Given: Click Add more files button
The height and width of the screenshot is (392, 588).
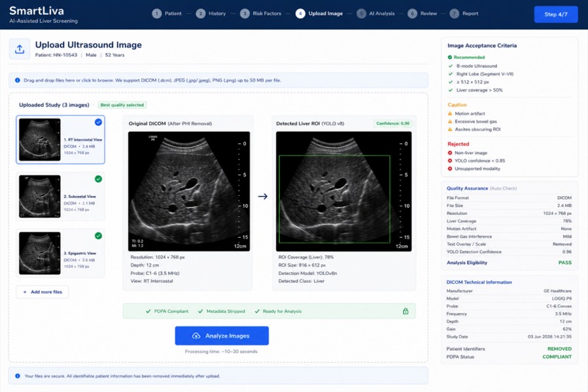Looking at the screenshot, I should point(43,292).
